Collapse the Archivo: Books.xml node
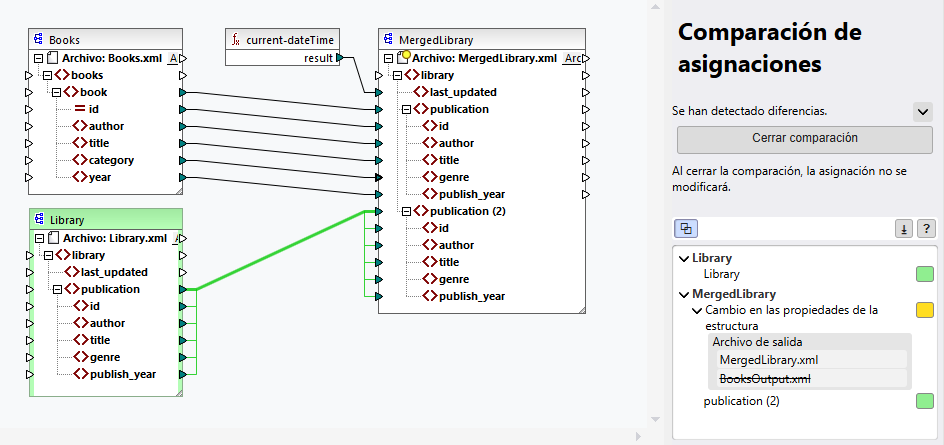 (39, 58)
